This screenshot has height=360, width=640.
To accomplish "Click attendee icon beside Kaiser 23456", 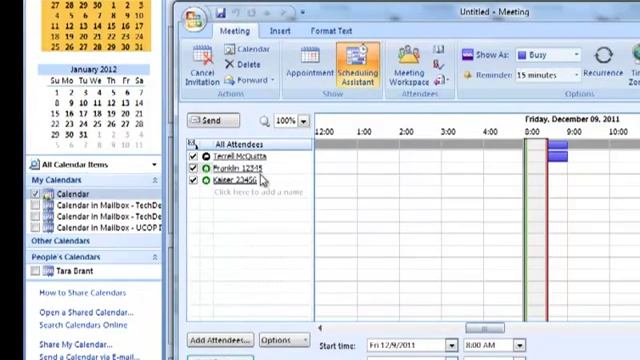I will click(206, 180).
